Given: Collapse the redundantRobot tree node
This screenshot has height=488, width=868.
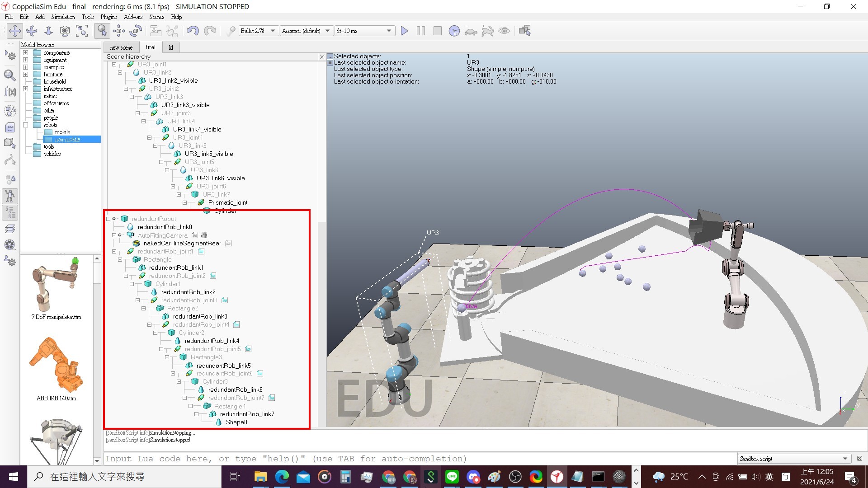Looking at the screenshot, I should (108, 219).
